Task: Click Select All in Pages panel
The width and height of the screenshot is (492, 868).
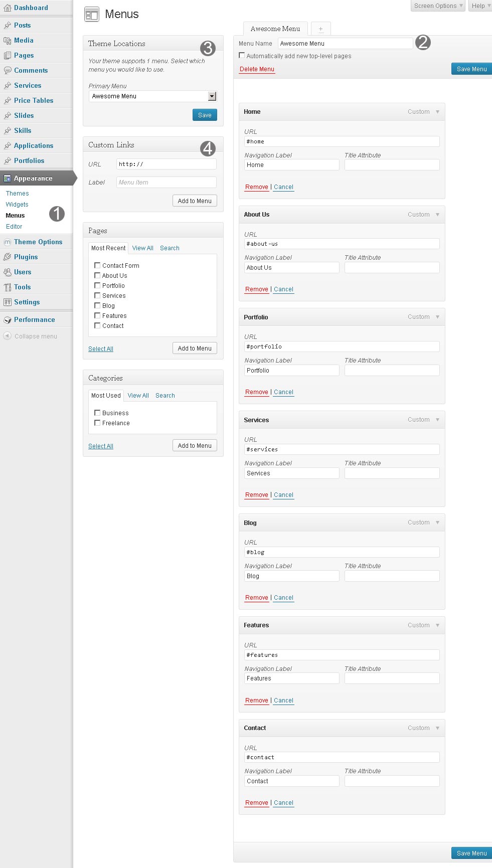Action: pyautogui.click(x=101, y=349)
